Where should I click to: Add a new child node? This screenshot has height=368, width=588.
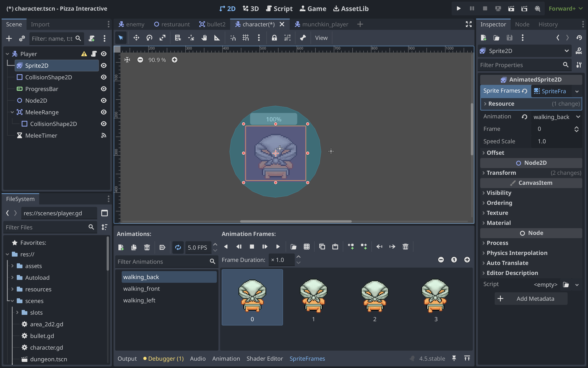(9, 38)
